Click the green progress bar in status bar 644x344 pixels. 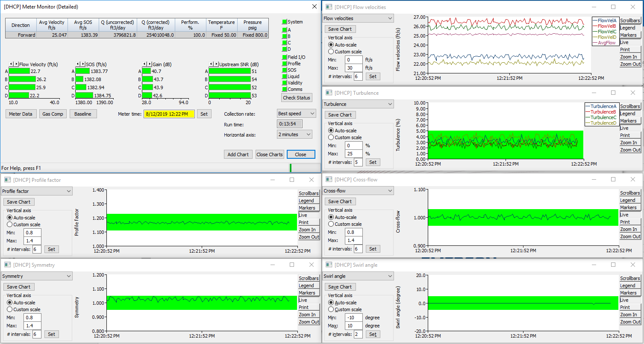(x=291, y=168)
